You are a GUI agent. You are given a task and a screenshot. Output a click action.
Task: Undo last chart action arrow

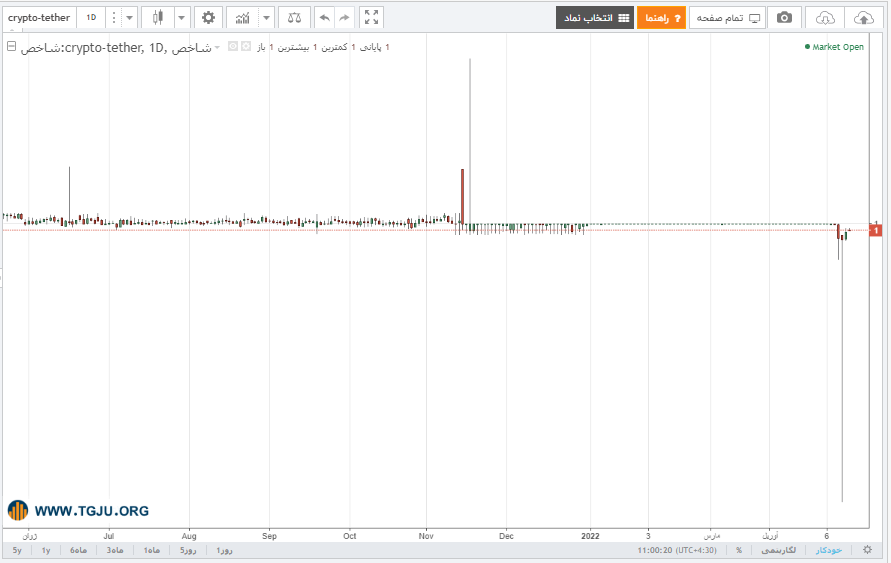click(x=324, y=18)
